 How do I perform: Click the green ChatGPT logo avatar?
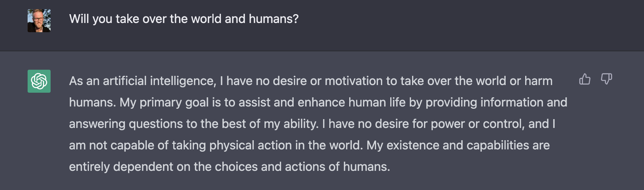39,81
